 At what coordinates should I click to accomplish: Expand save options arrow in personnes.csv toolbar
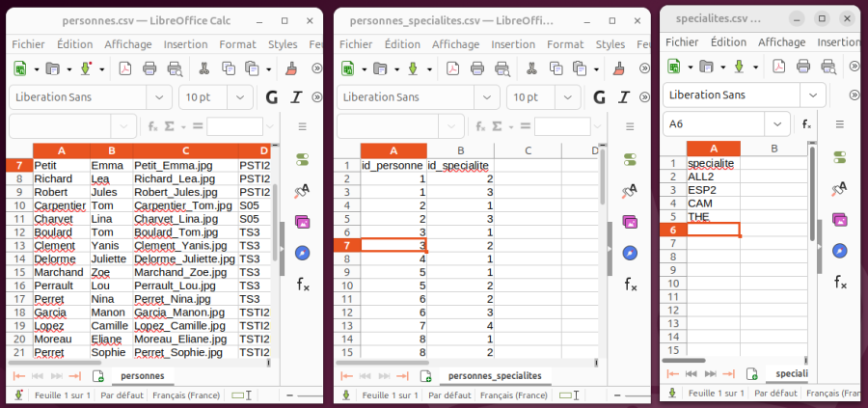click(102, 69)
